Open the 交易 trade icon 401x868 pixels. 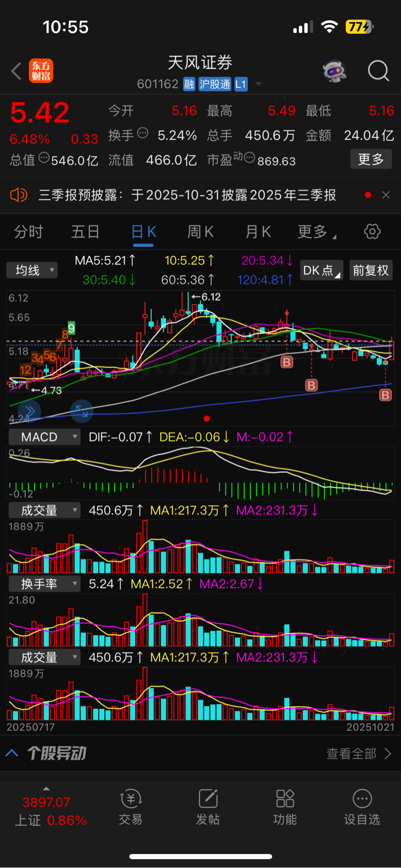coord(131,799)
